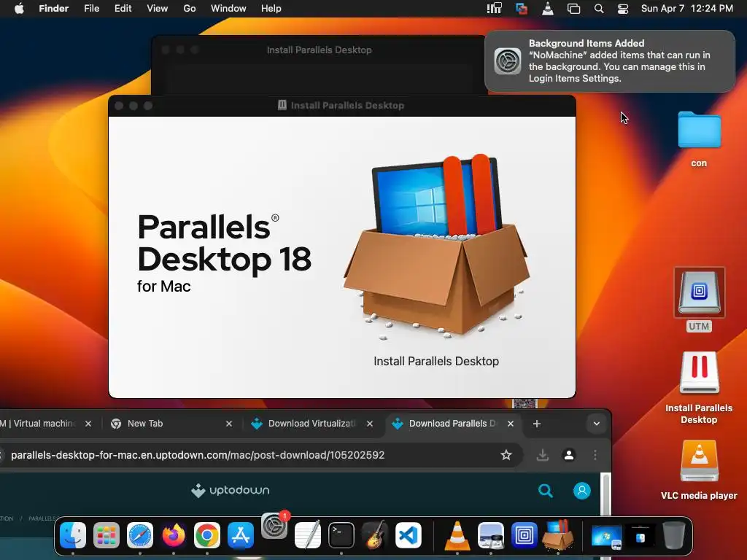The height and width of the screenshot is (560, 747).
Task: Close the Download Virtualization tab
Action: click(370, 424)
